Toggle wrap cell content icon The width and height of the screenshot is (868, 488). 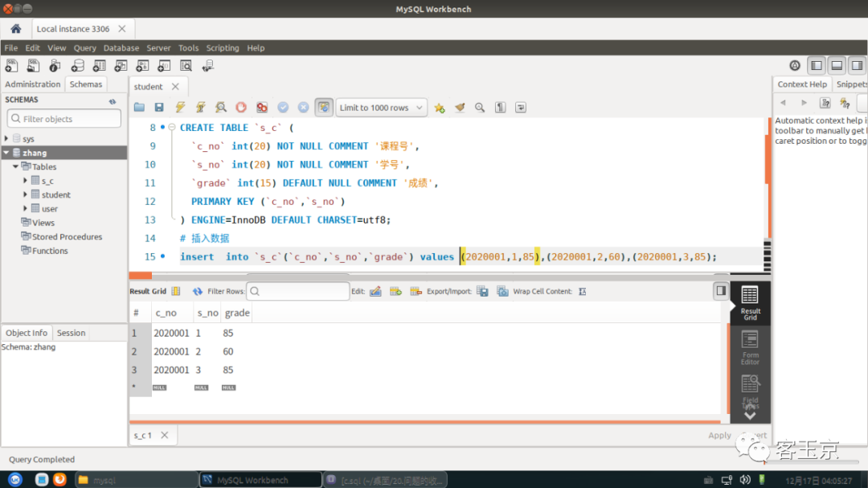(583, 291)
